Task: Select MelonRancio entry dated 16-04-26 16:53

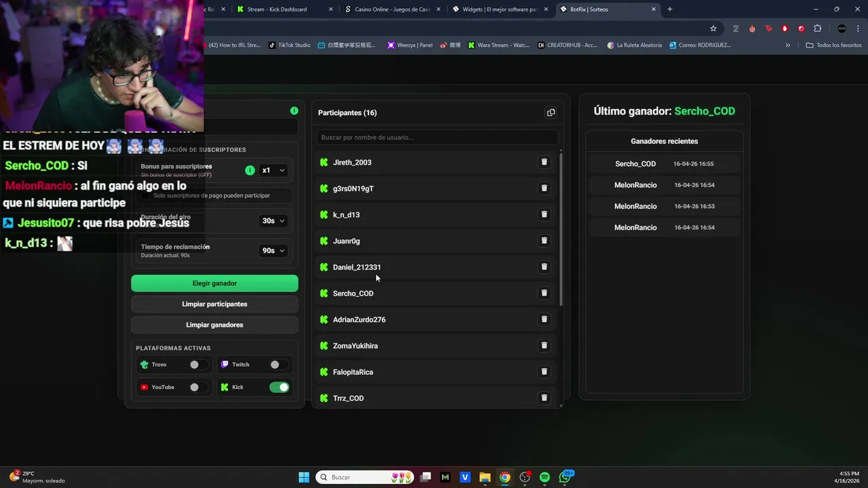Action: [665, 206]
